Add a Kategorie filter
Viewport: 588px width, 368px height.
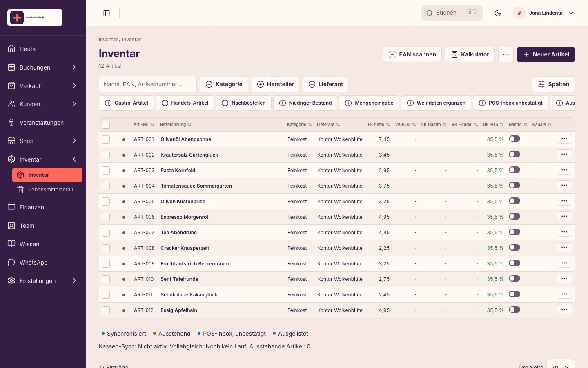(x=224, y=84)
